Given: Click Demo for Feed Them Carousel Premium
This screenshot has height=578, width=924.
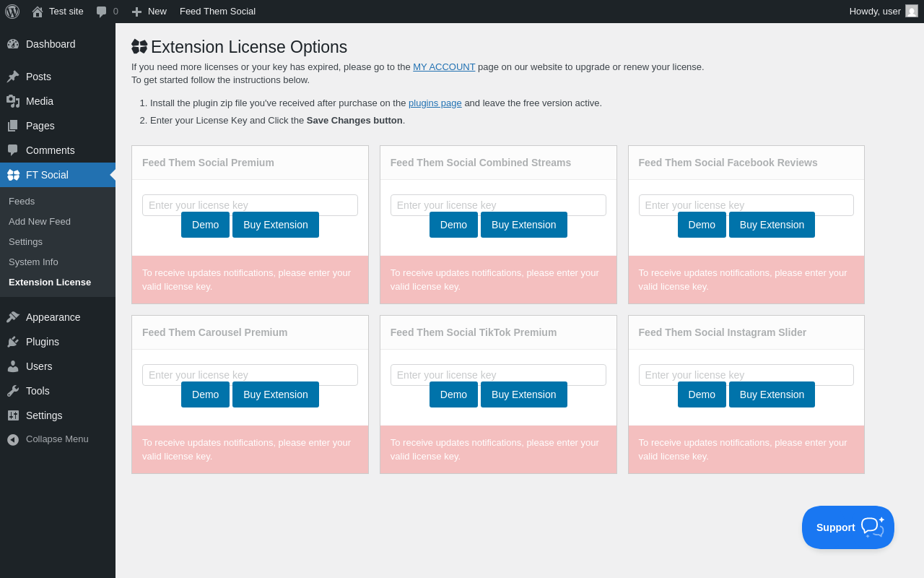Looking at the screenshot, I should (205, 394).
